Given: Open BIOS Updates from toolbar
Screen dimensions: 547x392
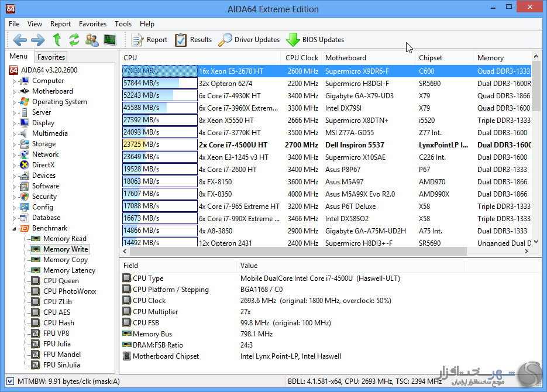Looking at the screenshot, I should pos(315,40).
